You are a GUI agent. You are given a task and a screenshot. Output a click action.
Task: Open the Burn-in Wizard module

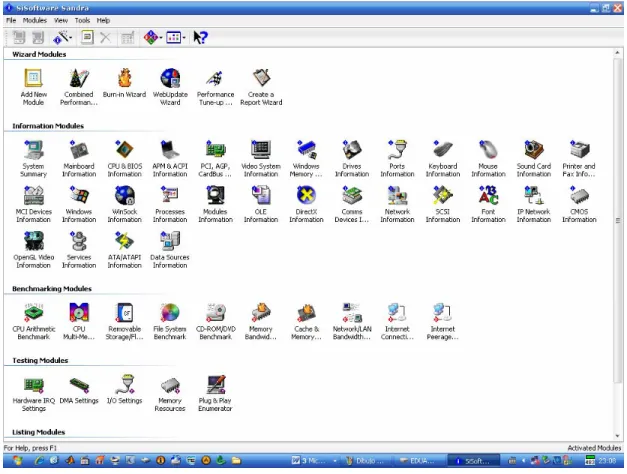[124, 83]
